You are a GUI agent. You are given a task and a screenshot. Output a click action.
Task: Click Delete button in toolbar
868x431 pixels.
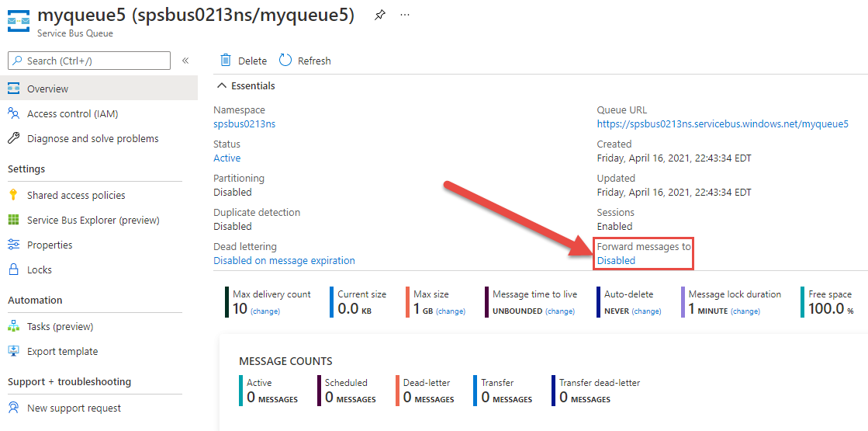coord(244,61)
